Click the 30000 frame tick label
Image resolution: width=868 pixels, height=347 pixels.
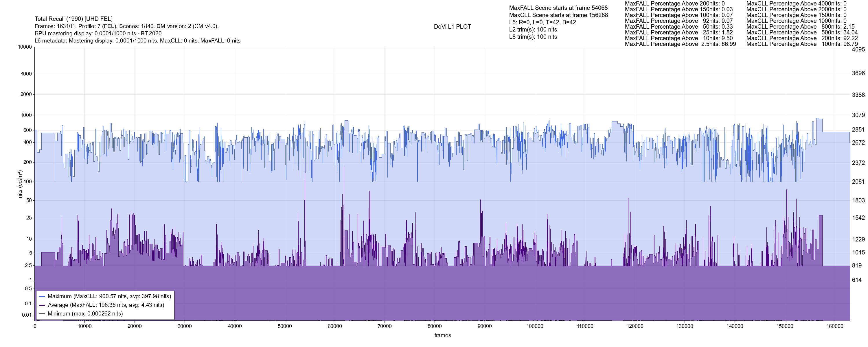(x=185, y=326)
